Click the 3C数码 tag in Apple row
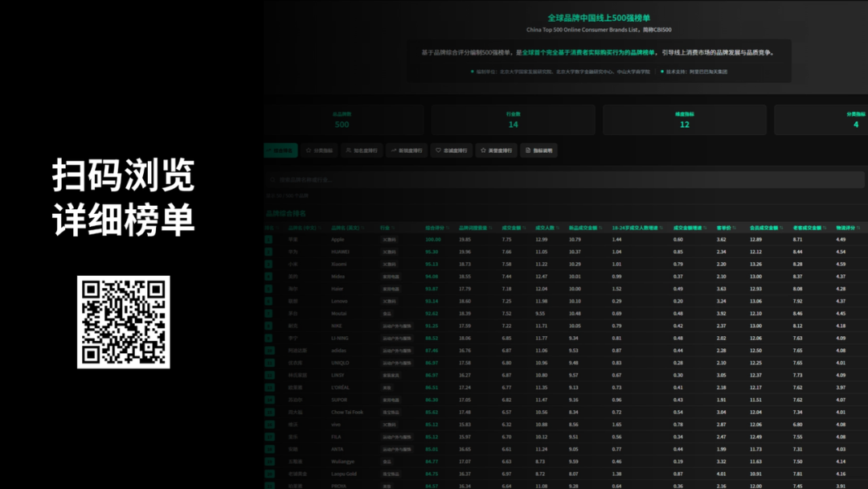 pos(389,240)
